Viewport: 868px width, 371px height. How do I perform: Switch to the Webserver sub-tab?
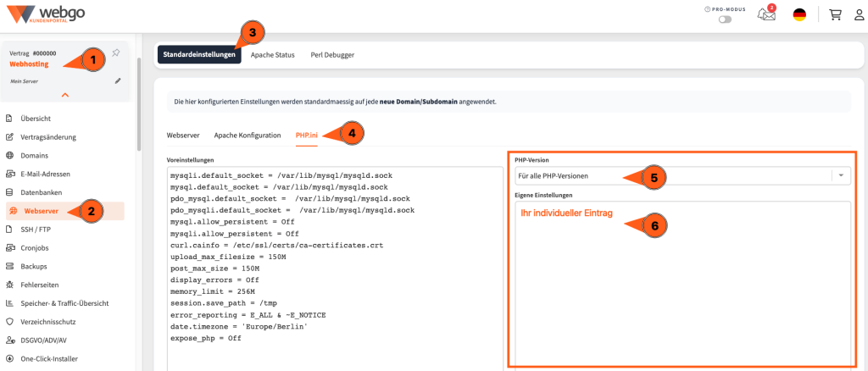coord(183,135)
